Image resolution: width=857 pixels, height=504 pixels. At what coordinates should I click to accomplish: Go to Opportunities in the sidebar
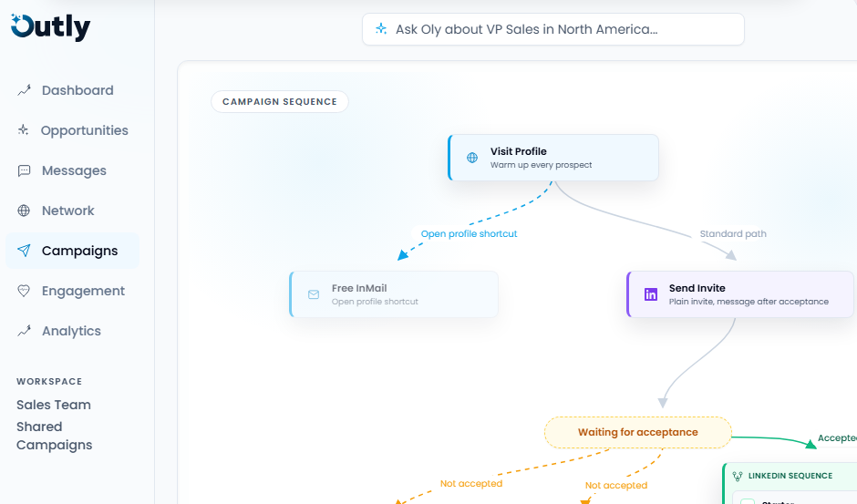click(x=72, y=130)
